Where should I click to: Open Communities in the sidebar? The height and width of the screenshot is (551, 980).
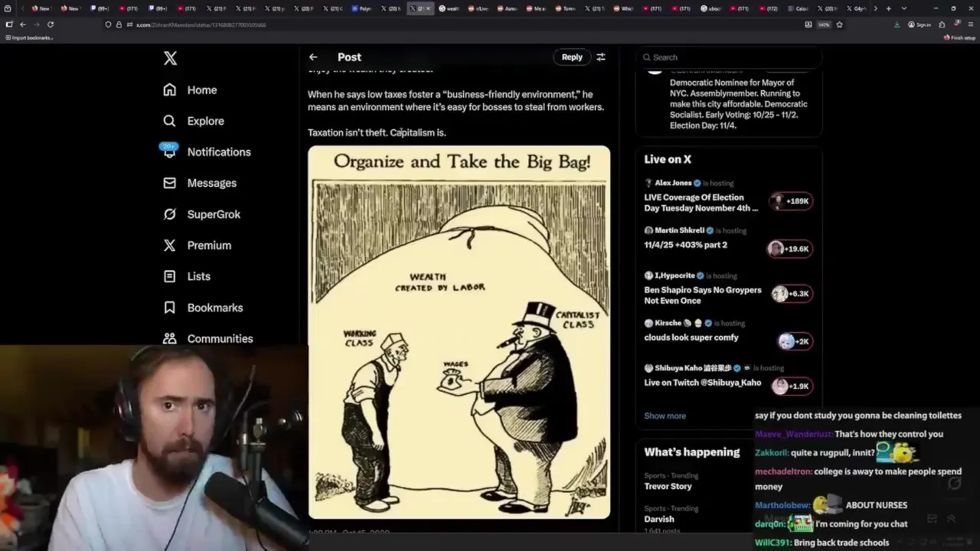pos(207,338)
